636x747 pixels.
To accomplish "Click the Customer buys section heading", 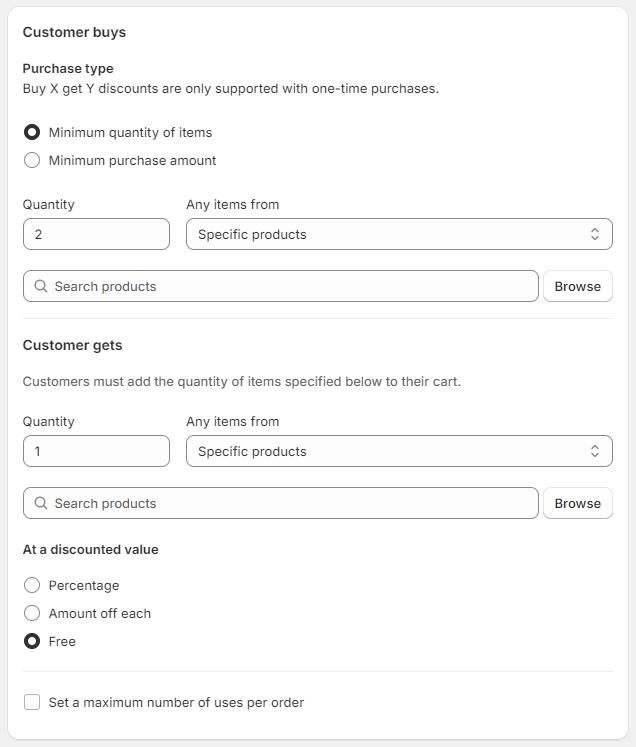I will (74, 32).
